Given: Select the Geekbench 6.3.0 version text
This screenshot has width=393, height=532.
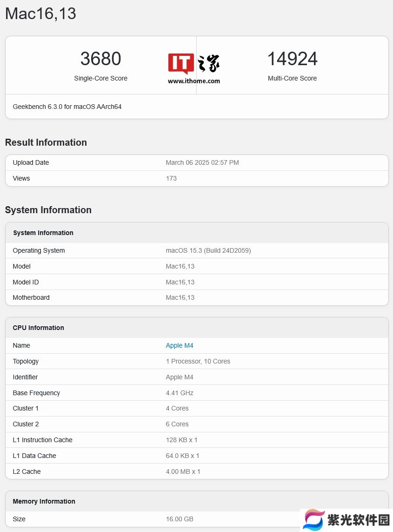Looking at the screenshot, I should (x=67, y=107).
